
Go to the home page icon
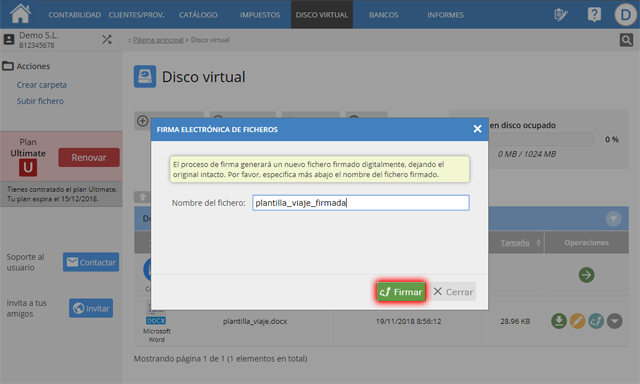[20, 14]
